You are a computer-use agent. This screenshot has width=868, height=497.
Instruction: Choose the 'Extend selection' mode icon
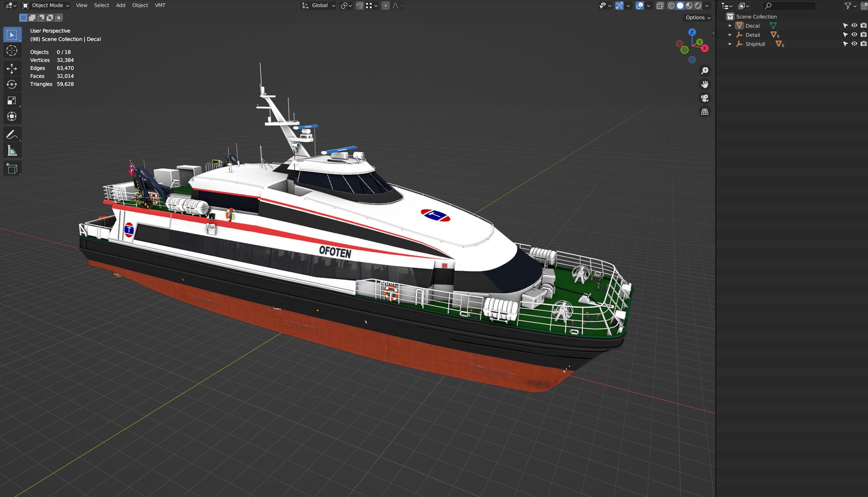[x=32, y=17]
